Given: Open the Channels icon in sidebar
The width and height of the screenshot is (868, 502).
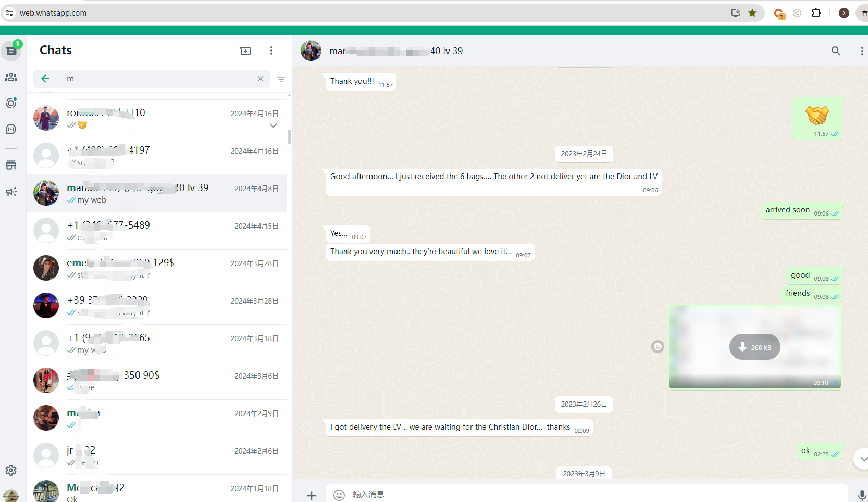Looking at the screenshot, I should click(x=11, y=129).
